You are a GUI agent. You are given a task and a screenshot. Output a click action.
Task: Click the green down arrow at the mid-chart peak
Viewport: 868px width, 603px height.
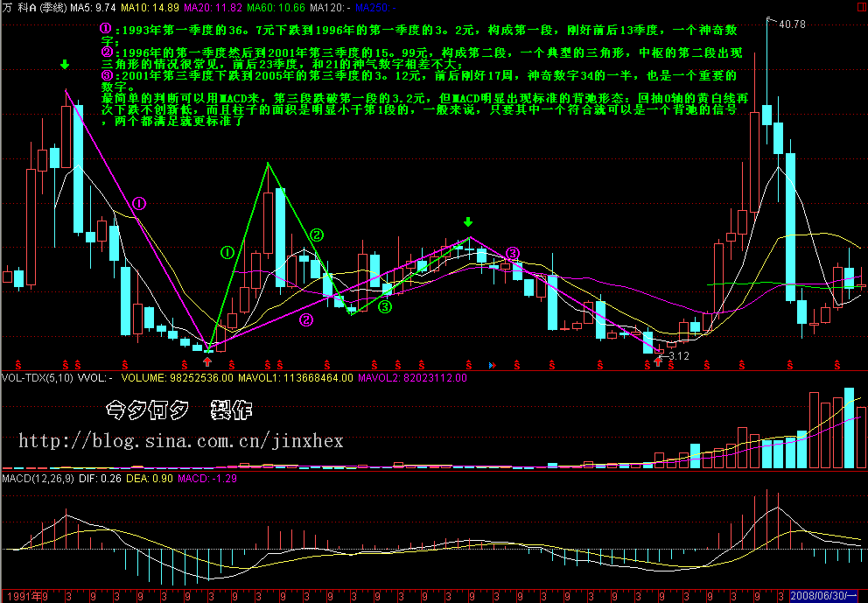(469, 222)
